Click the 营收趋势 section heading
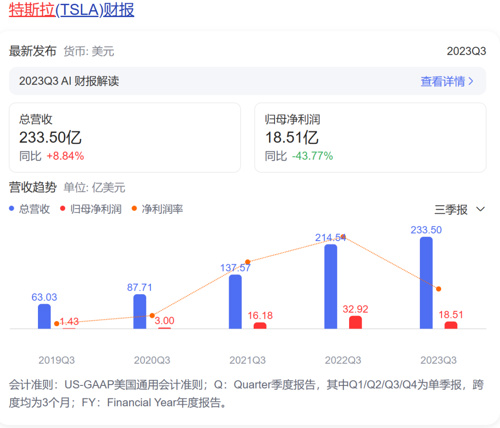The width and height of the screenshot is (500, 428). click(33, 187)
